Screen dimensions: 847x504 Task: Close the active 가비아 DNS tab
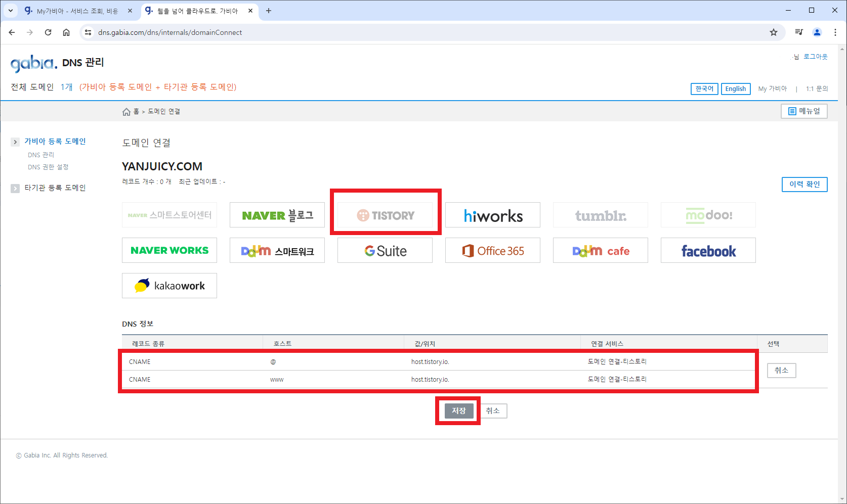click(250, 11)
